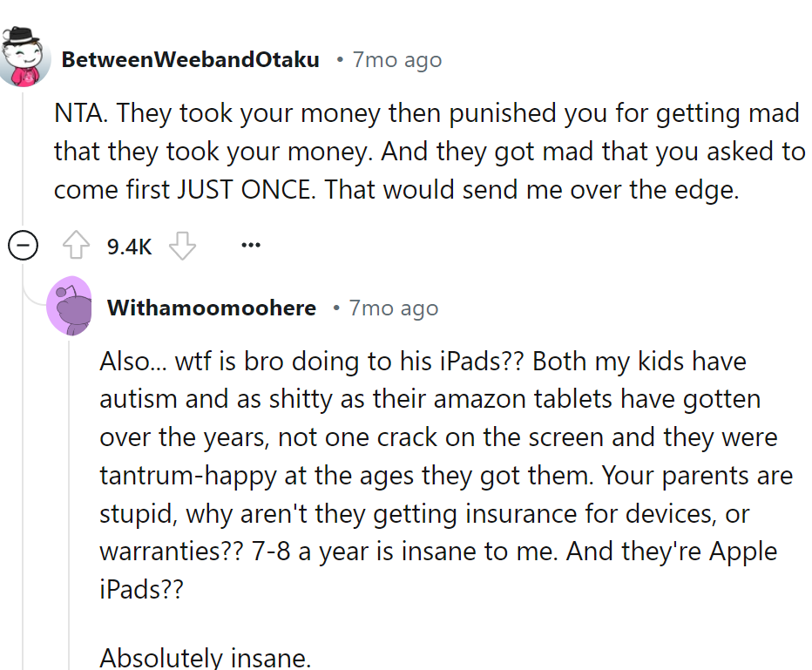The height and width of the screenshot is (670, 812).
Task: Click the 9.4K vote count
Action: point(129,247)
